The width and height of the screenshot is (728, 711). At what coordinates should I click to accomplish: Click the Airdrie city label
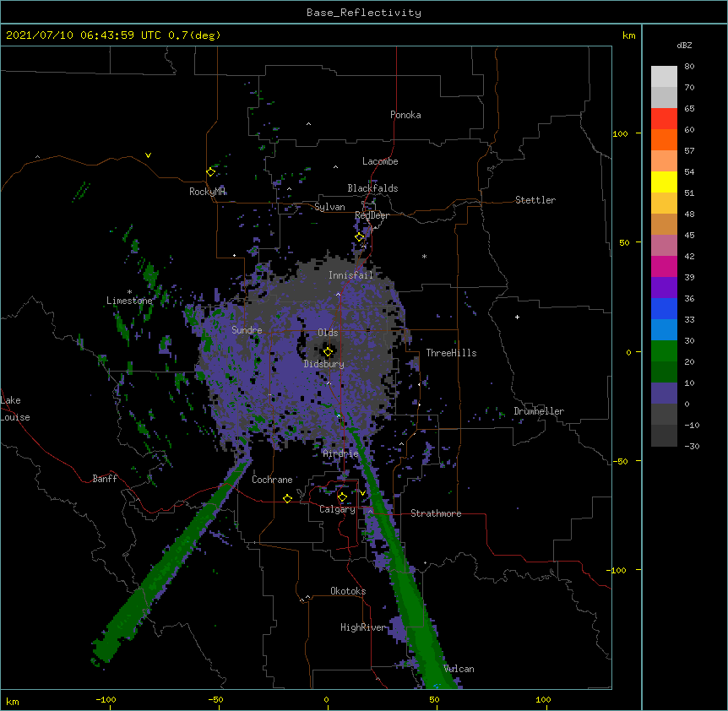point(341,453)
